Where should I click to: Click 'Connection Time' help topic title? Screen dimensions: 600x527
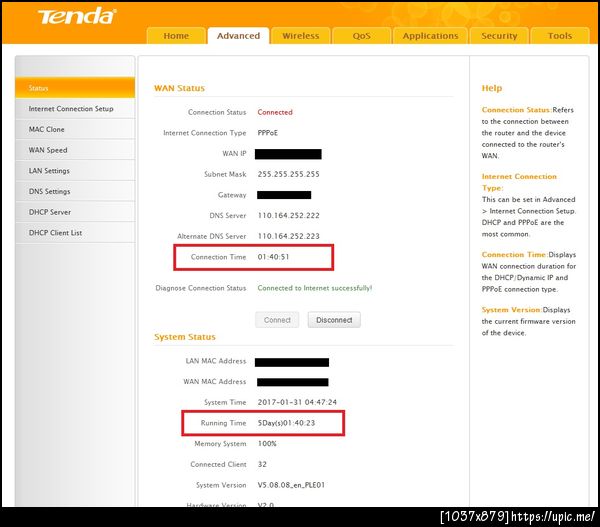click(x=513, y=255)
